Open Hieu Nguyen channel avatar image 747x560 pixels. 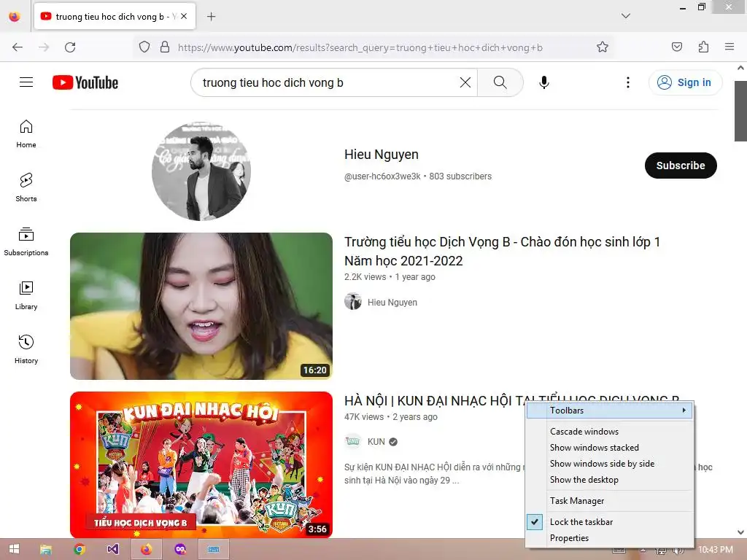tap(201, 171)
